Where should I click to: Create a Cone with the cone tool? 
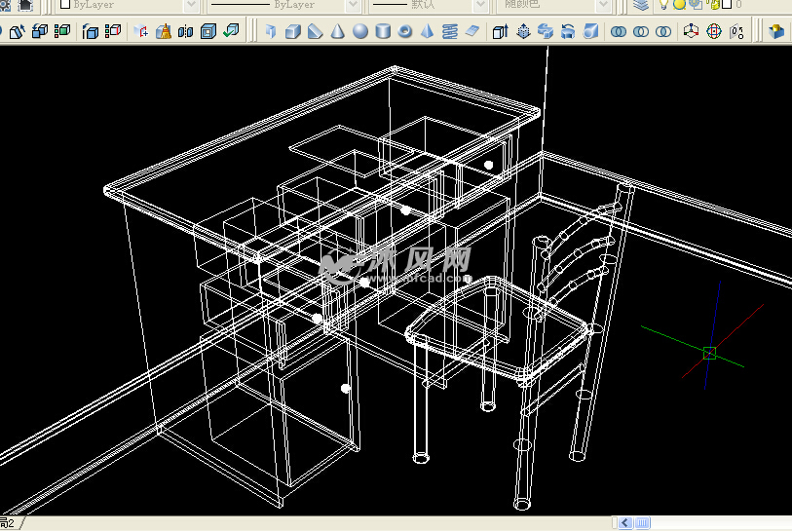337,32
